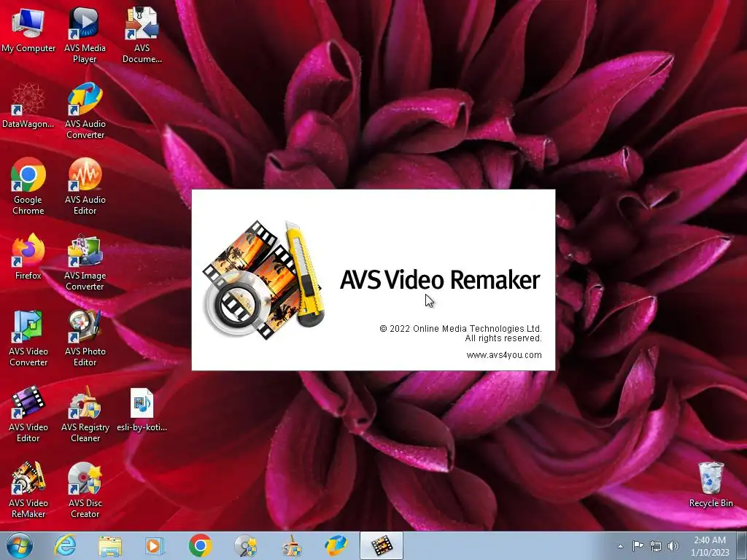Open Google Chrome desktop shortcut
Screen dimensions: 747x560
28,186
